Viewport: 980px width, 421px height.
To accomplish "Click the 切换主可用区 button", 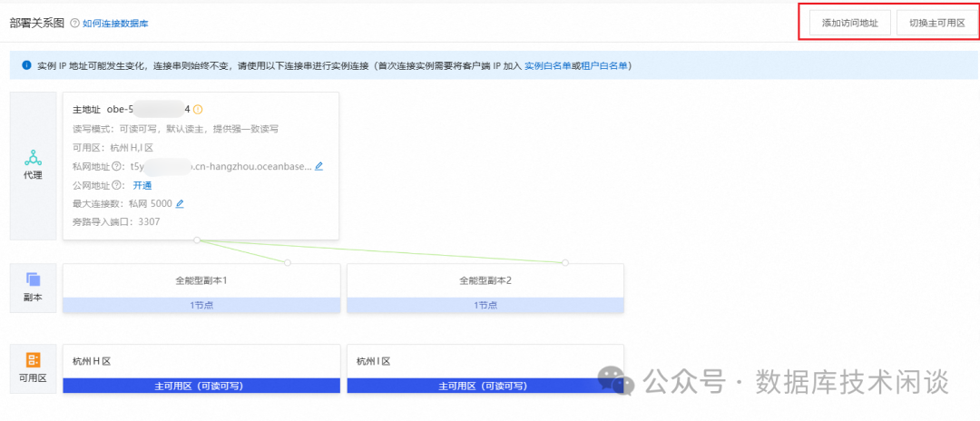I will 936,23.
